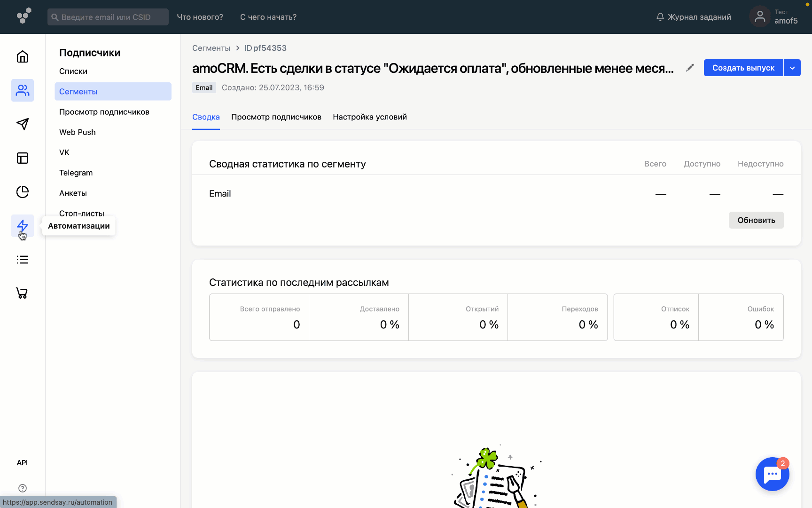
Task: Expand the Create issue dropdown arrow
Action: coord(792,68)
